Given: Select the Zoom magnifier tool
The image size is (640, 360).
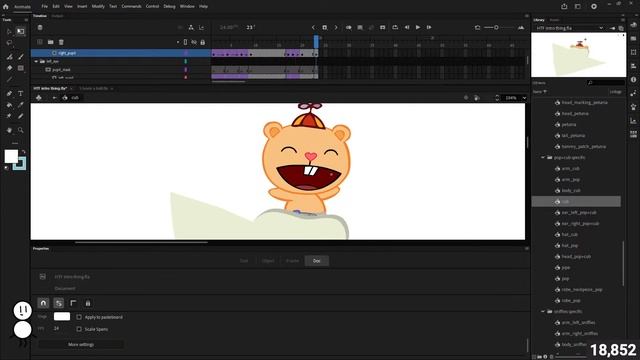Looking at the screenshot, I should pyautogui.click(x=20, y=130).
